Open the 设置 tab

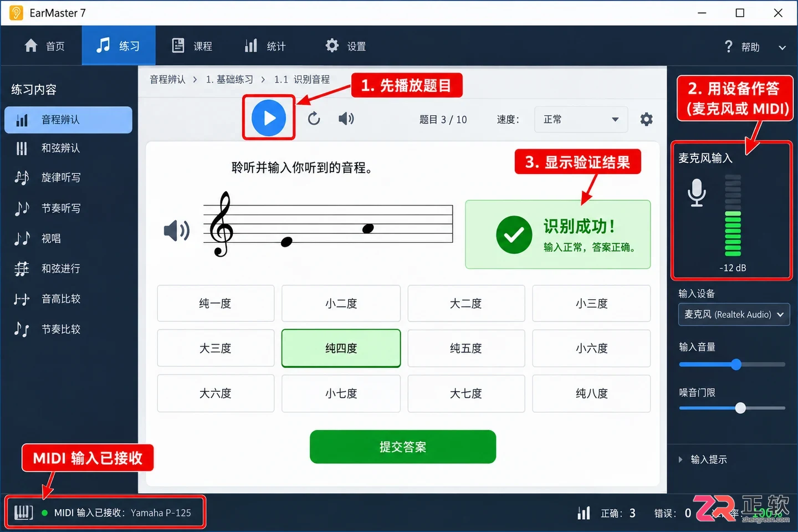pyautogui.click(x=345, y=46)
